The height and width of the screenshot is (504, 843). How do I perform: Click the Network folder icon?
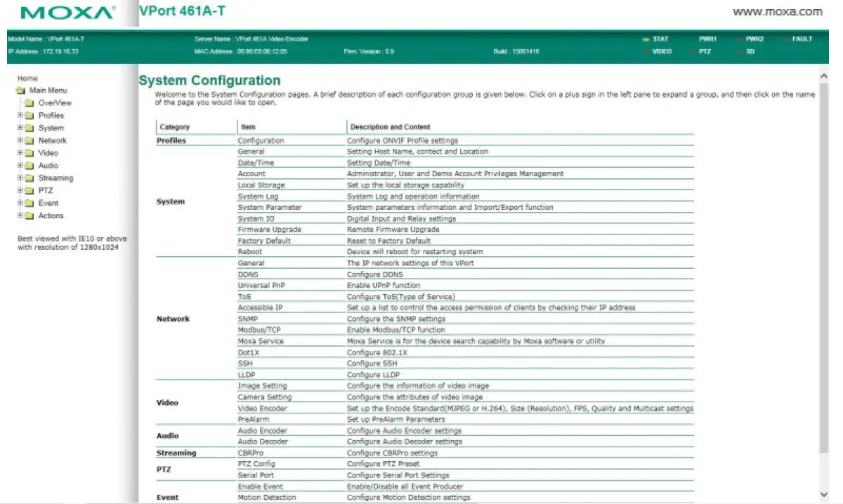[30, 140]
